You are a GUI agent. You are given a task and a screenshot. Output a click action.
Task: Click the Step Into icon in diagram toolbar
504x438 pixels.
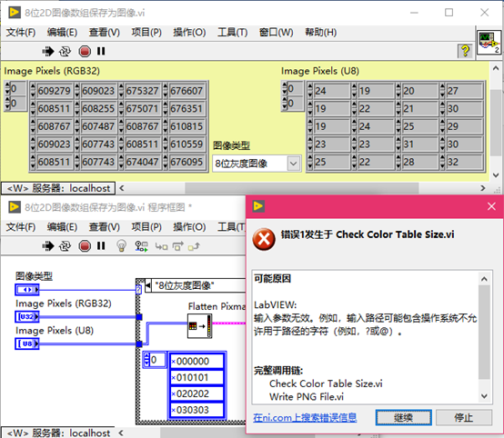click(x=161, y=246)
